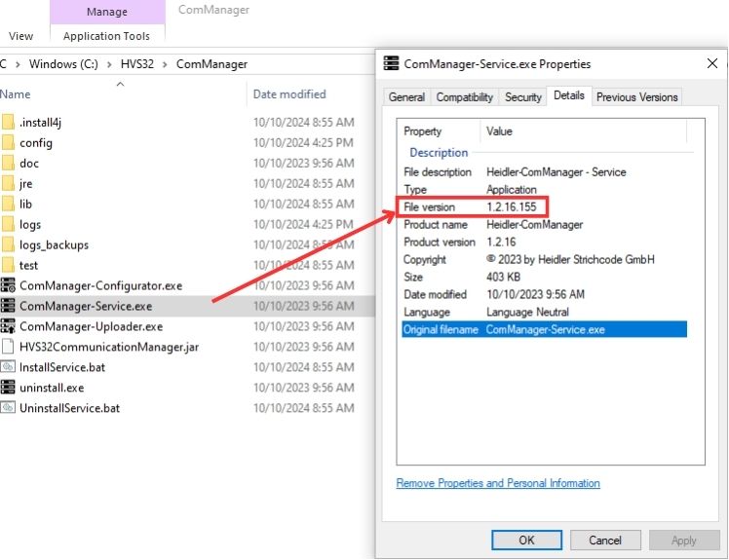Select the HVS32CommunicationManager.jar file icon
This screenshot has width=729, height=560.
click(8, 347)
